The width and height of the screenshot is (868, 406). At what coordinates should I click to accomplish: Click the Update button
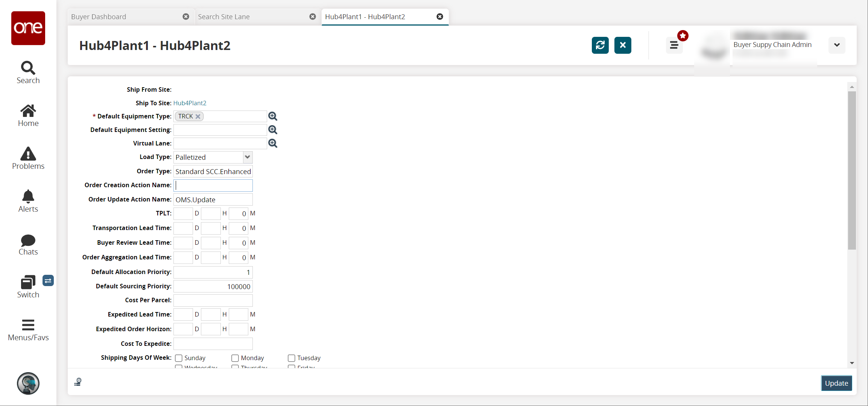[836, 383]
